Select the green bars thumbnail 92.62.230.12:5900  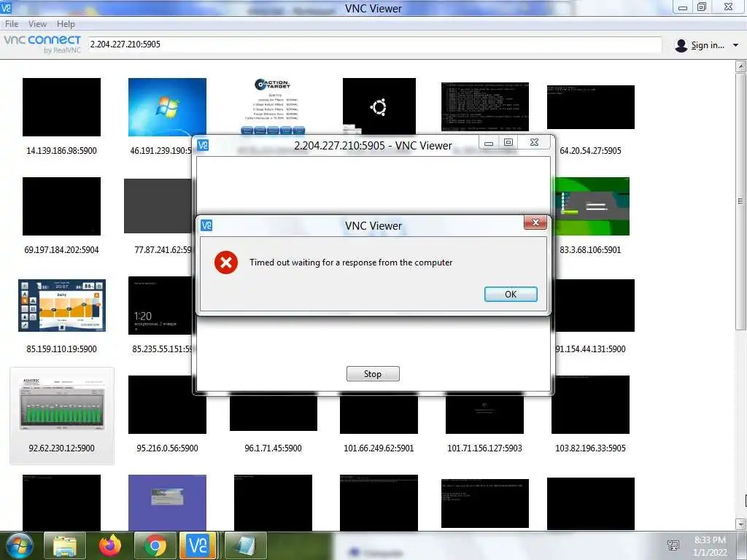click(x=62, y=405)
